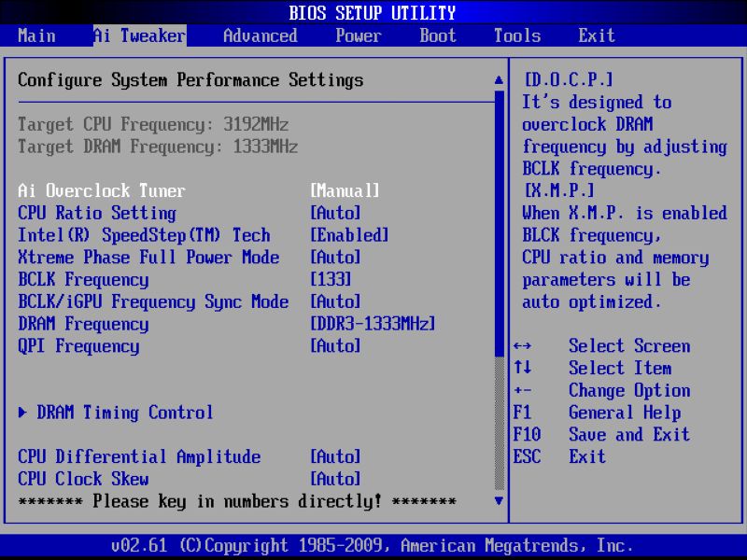
Task: Change QPI Frequency [Auto] value
Action: coord(335,346)
